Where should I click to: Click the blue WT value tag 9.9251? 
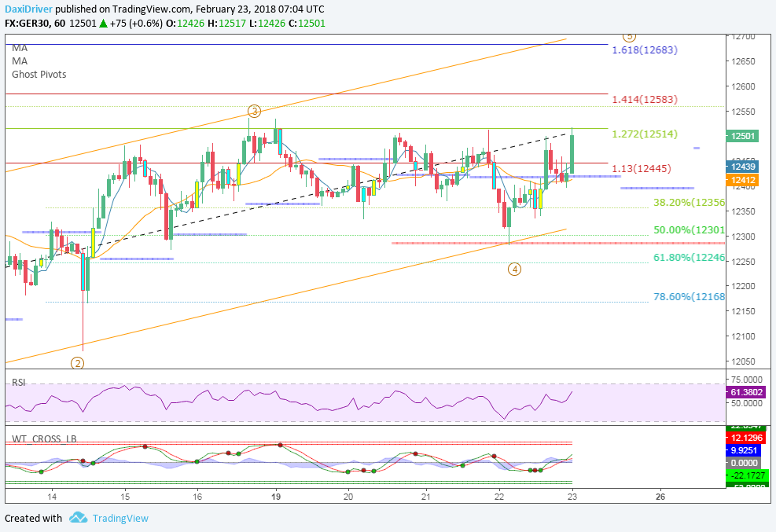pos(743,450)
